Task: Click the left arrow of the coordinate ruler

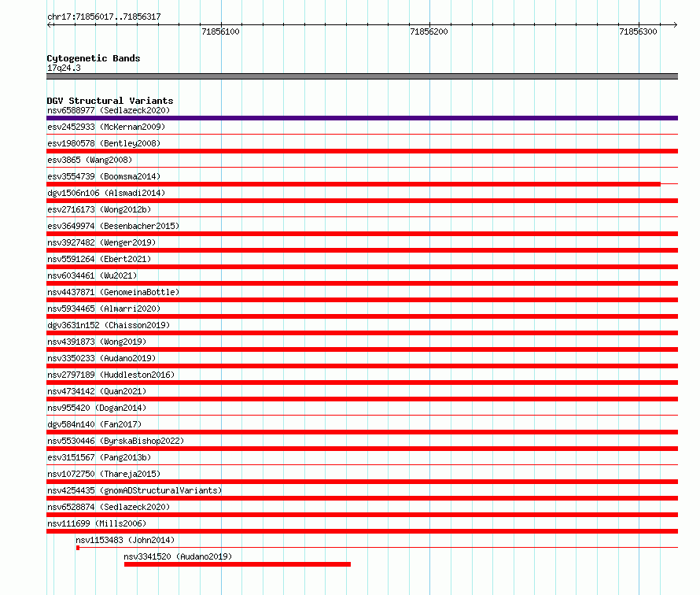Action: click(x=50, y=24)
